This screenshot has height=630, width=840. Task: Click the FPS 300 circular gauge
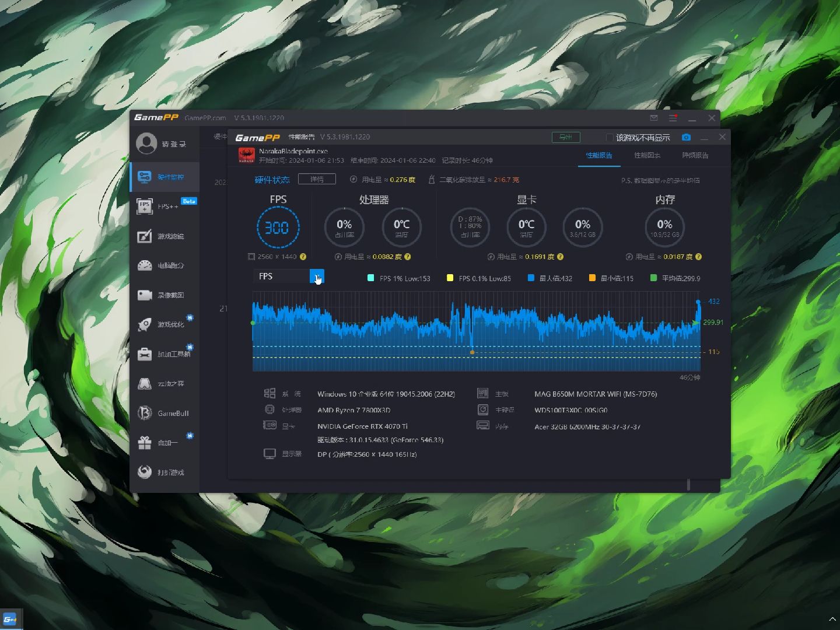[278, 228]
